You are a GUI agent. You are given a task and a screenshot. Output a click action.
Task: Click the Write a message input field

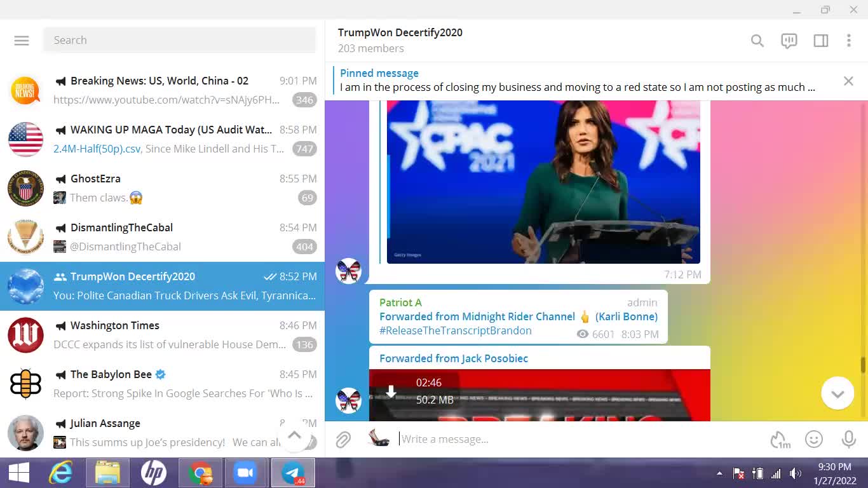click(x=578, y=439)
